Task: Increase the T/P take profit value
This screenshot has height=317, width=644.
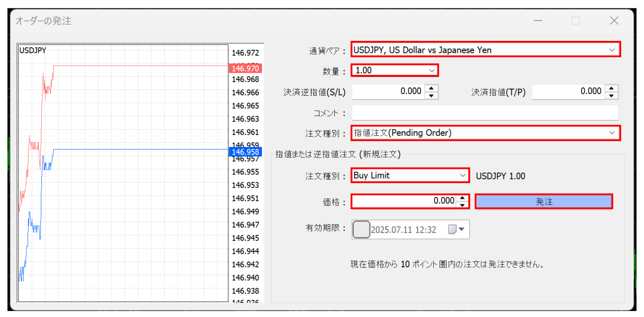Action: click(x=611, y=88)
